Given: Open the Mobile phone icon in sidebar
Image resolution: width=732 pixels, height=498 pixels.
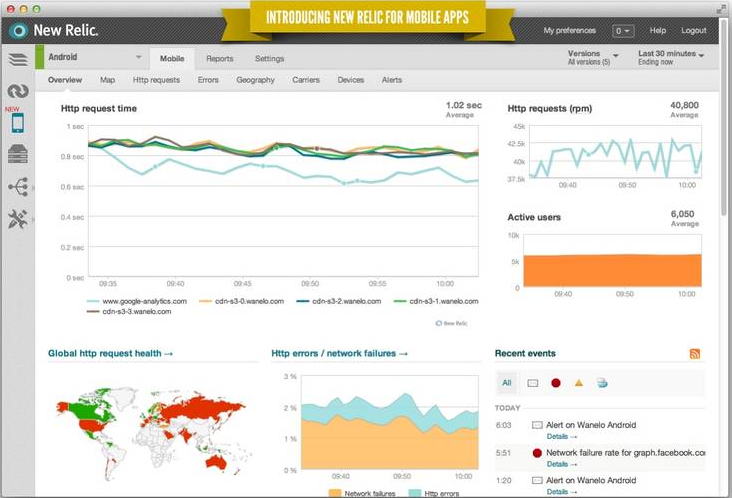Looking at the screenshot, I should (x=18, y=123).
